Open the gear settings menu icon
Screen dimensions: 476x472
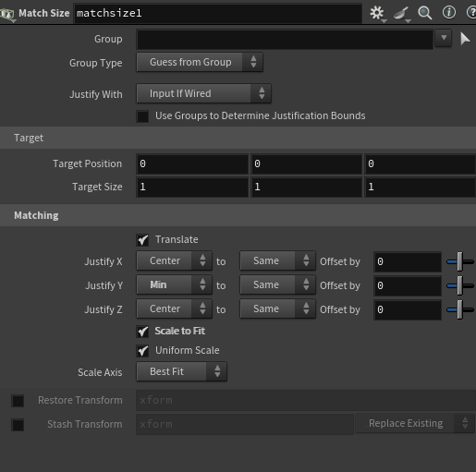(377, 13)
